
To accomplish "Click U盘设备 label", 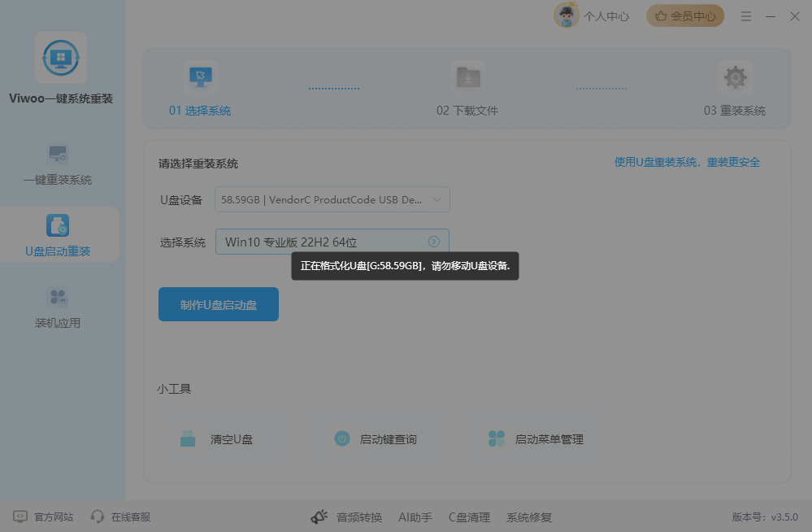I will [x=180, y=199].
